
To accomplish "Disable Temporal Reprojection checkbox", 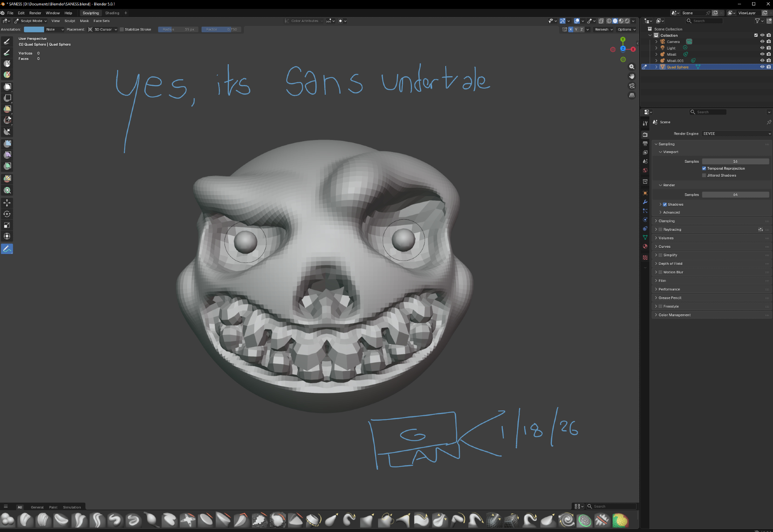I will [x=704, y=169].
